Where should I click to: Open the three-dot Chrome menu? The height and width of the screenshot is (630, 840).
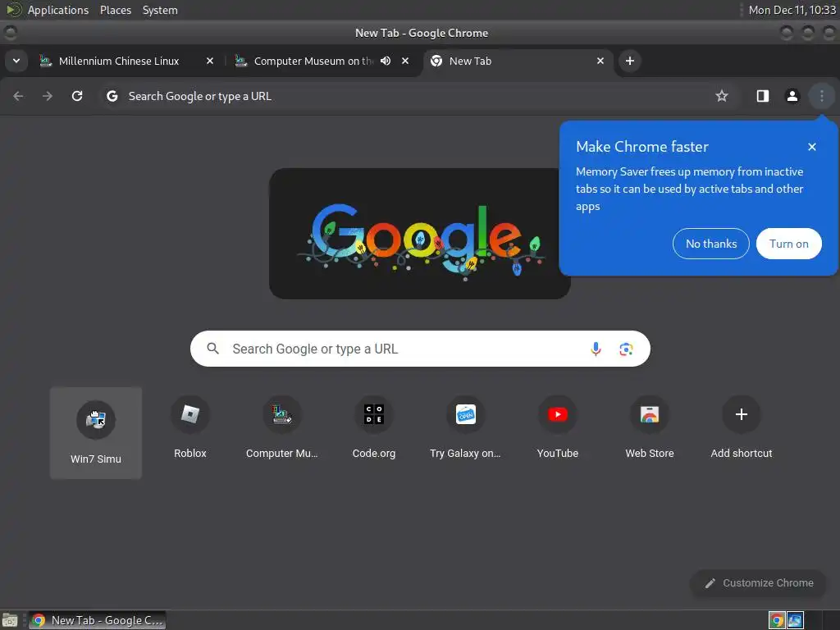pyautogui.click(x=821, y=96)
